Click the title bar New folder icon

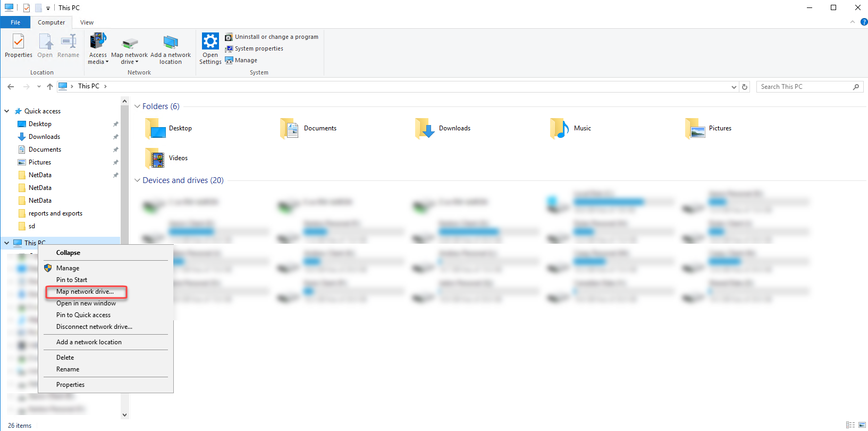click(38, 8)
